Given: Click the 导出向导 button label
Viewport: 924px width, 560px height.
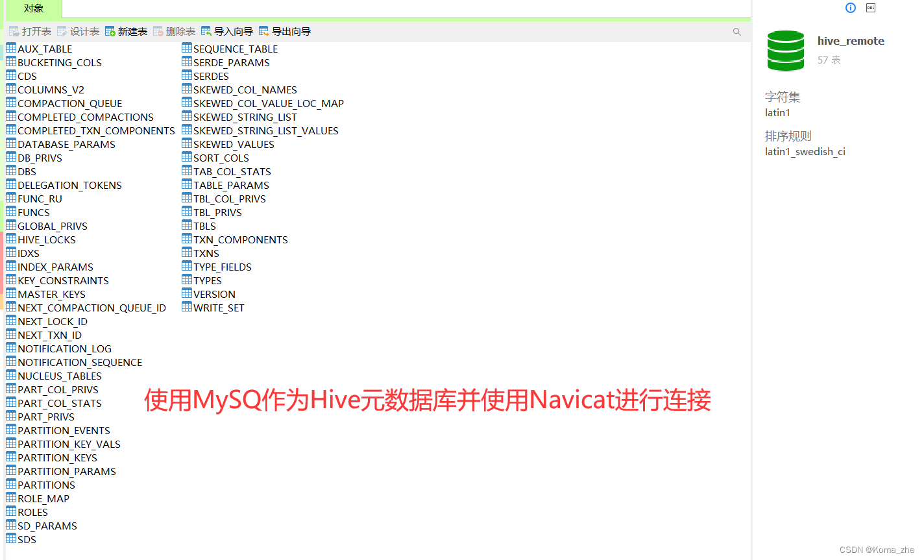Looking at the screenshot, I should (291, 31).
